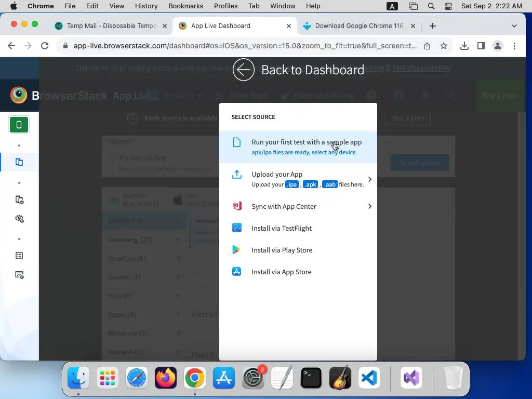This screenshot has width=532, height=399.
Task: Choose Upload your App option
Action: [298, 179]
